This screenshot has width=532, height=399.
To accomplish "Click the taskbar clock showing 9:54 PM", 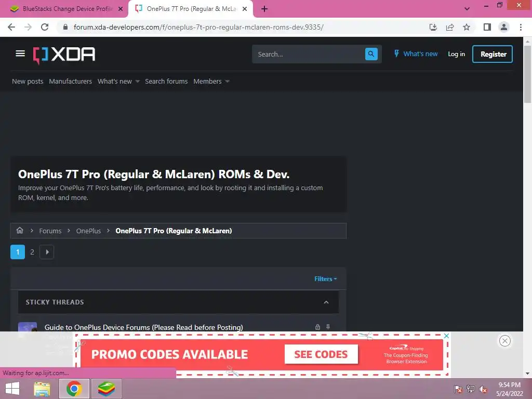I will (x=509, y=389).
